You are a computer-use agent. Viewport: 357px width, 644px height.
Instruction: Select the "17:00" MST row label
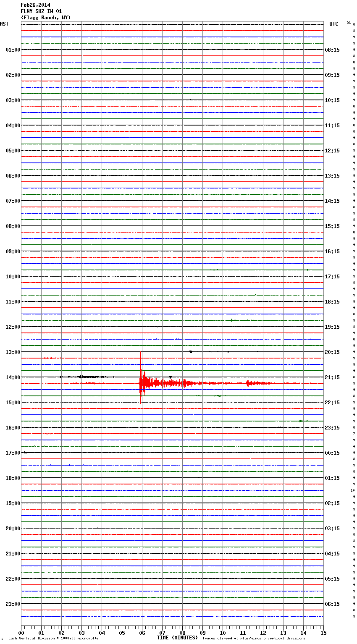[x=13, y=453]
